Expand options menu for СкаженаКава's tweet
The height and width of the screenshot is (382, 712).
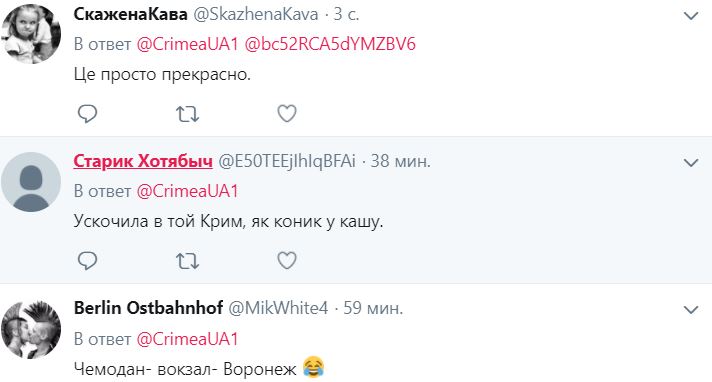coord(691,16)
